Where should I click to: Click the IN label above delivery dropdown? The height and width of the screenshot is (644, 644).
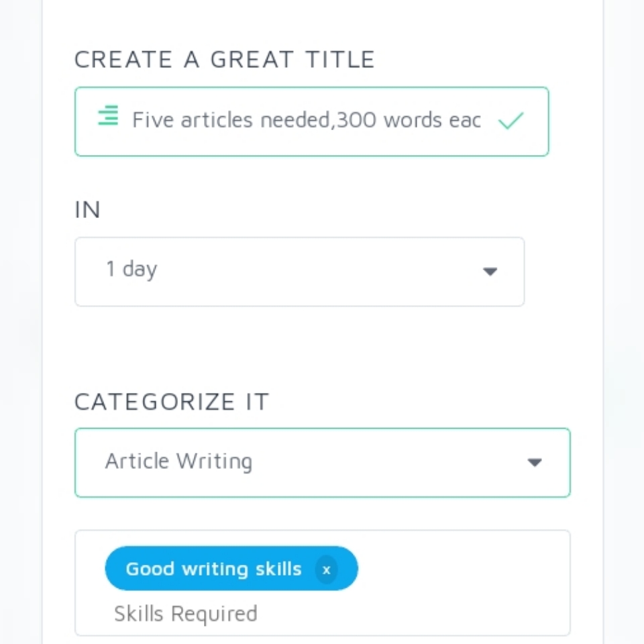pos(87,210)
